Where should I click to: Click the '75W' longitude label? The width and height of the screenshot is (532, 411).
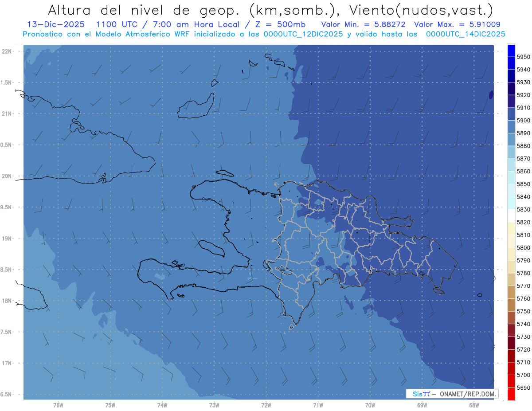[x=110, y=405]
